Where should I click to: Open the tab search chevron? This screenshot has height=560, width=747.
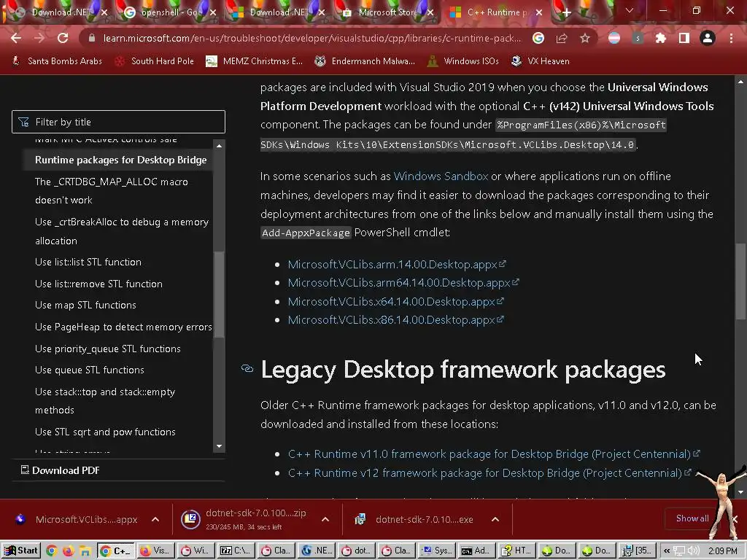pyautogui.click(x=630, y=10)
